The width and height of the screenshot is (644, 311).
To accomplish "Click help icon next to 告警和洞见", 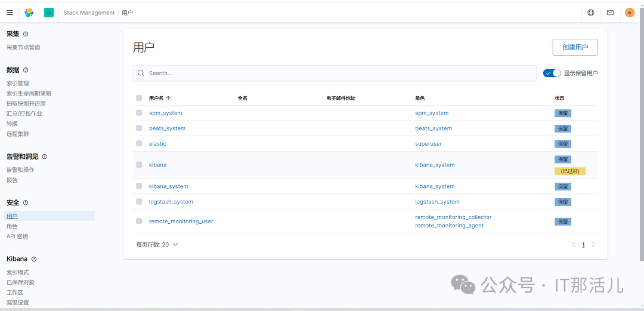I will coord(45,157).
